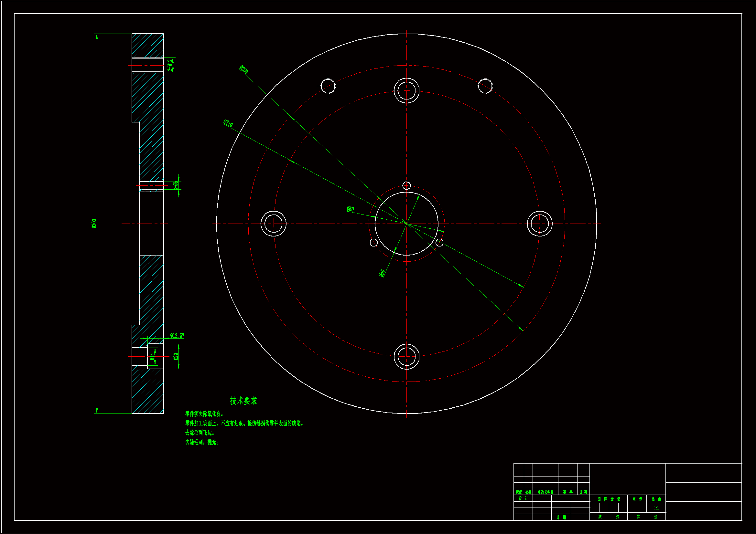
Task: Click the Ø250 dimension label
Action: tap(244, 70)
